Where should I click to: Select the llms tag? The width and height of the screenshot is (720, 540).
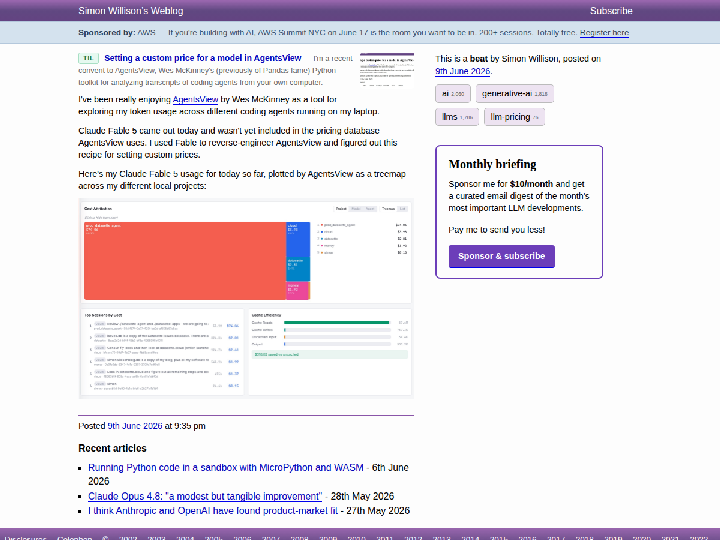point(457,117)
